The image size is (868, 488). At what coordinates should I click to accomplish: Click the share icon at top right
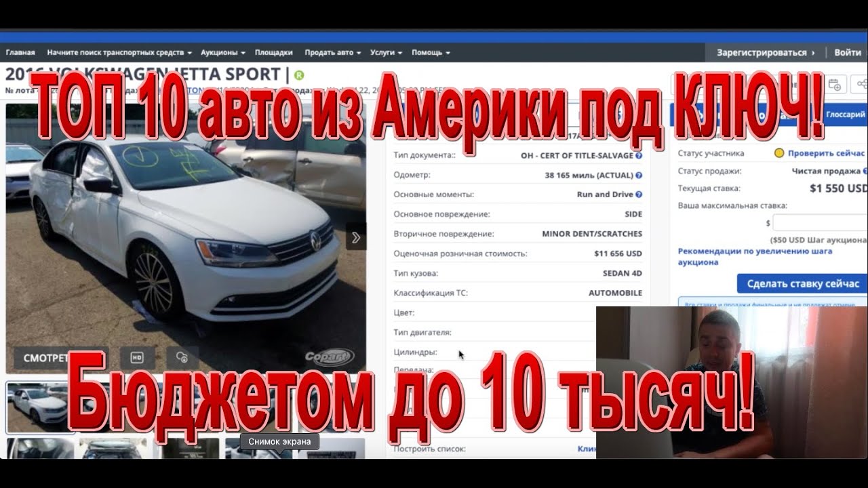coord(861,85)
